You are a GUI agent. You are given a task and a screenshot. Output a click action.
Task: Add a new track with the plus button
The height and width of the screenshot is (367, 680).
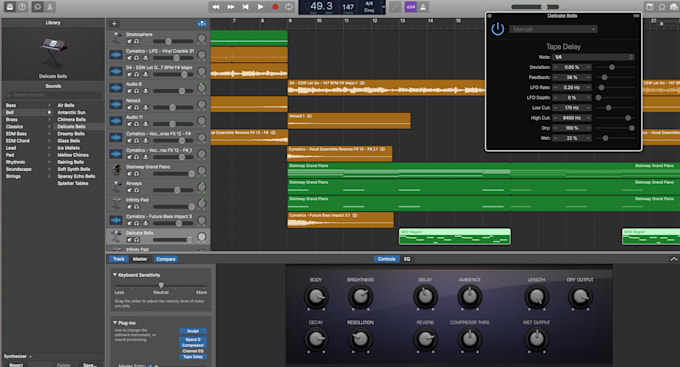pyautogui.click(x=114, y=23)
